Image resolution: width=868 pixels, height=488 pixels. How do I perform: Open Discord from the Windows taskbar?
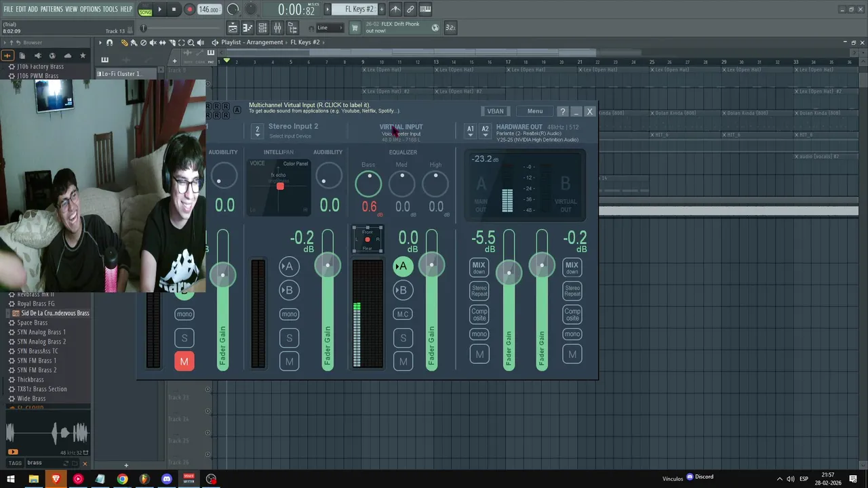[x=167, y=479]
